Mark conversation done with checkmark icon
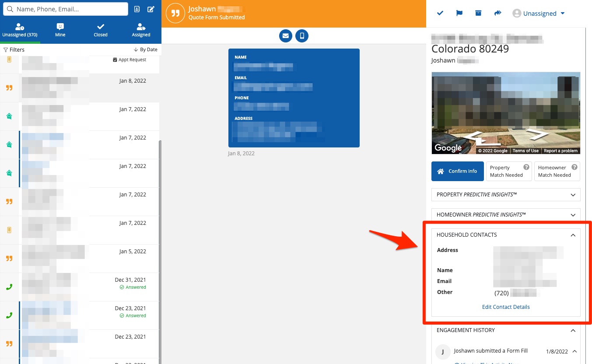This screenshot has width=592, height=364. click(440, 13)
